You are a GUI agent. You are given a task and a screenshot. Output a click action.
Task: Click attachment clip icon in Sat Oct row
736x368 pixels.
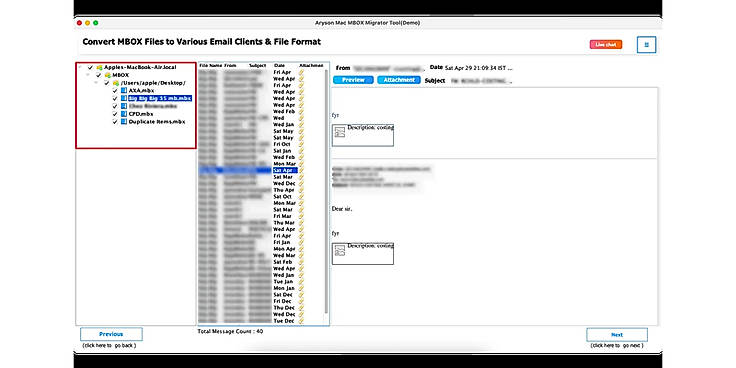point(301,197)
